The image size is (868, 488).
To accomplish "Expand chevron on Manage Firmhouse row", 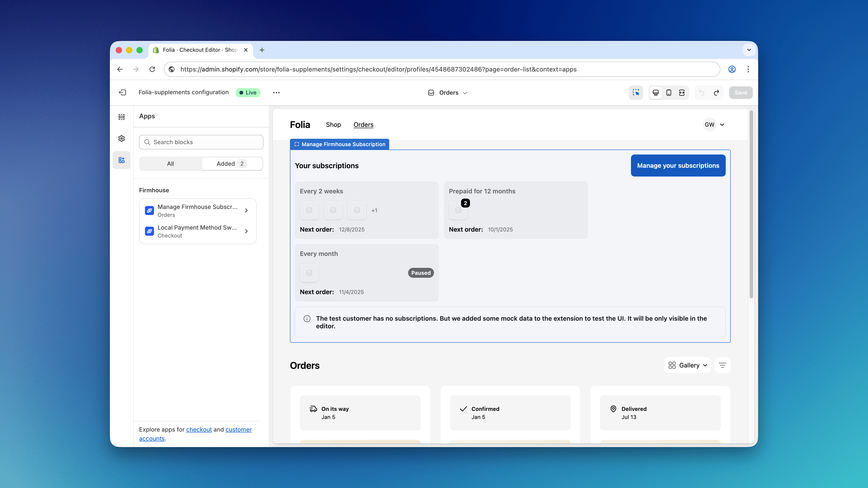I will (246, 210).
